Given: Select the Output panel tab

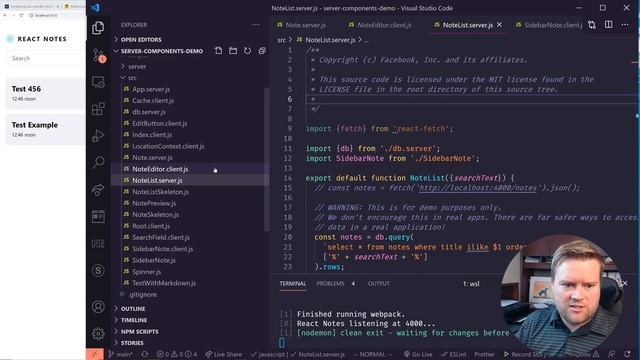Looking at the screenshot, I should pos(378,284).
